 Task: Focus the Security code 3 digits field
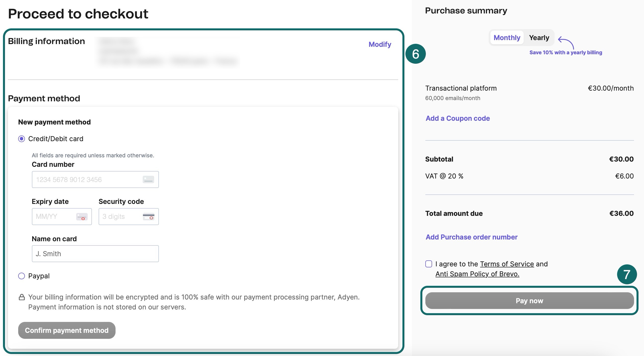click(129, 217)
